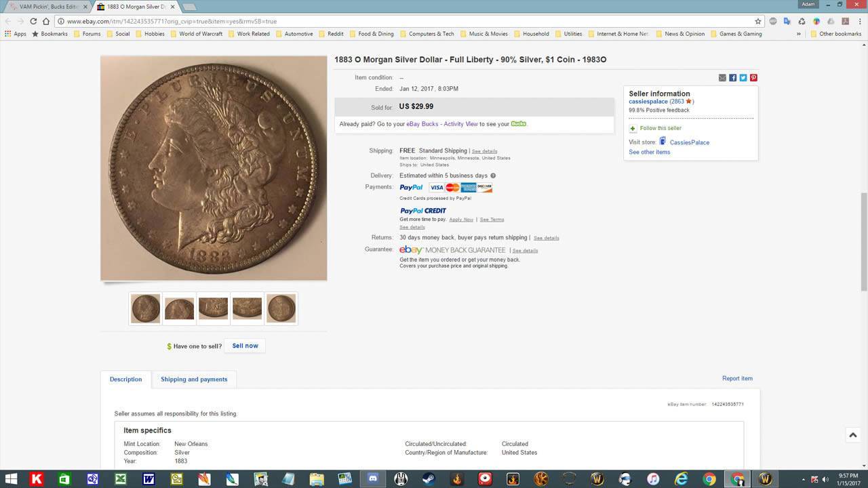Show hidden system tray icons
This screenshot has height=488, width=868.
click(x=804, y=479)
